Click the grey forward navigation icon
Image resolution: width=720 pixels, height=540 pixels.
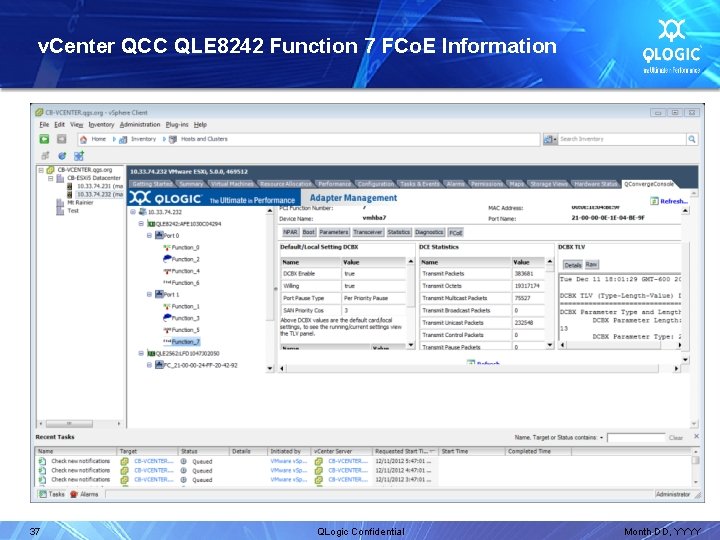62,139
